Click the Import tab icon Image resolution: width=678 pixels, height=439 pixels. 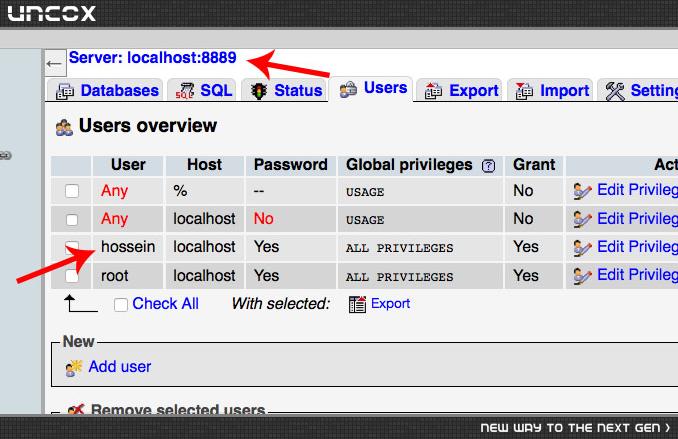point(524,91)
